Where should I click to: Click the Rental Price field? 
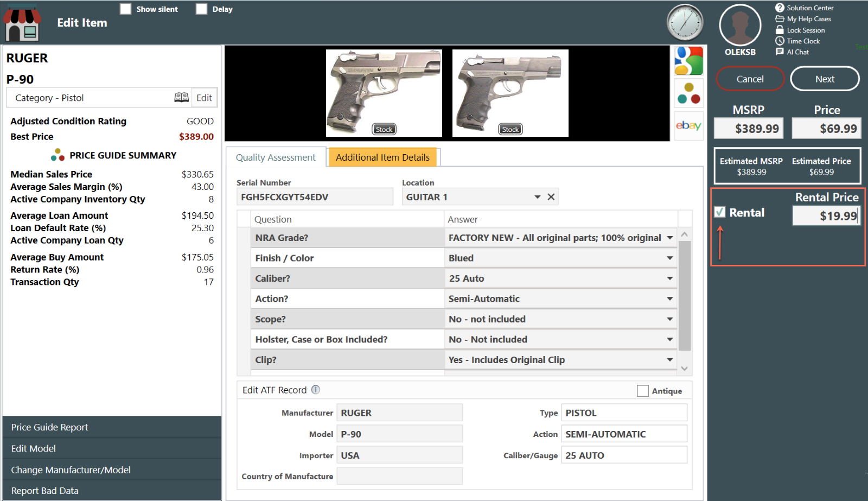point(827,215)
